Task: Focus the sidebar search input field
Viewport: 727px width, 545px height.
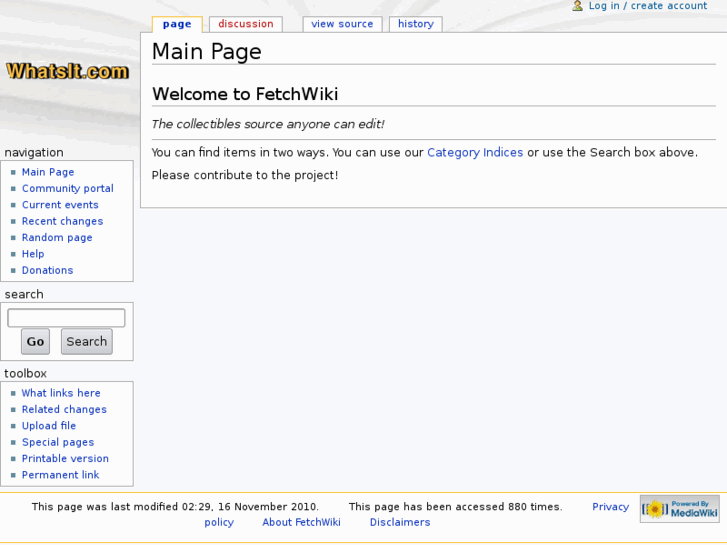Action: pyautogui.click(x=66, y=318)
